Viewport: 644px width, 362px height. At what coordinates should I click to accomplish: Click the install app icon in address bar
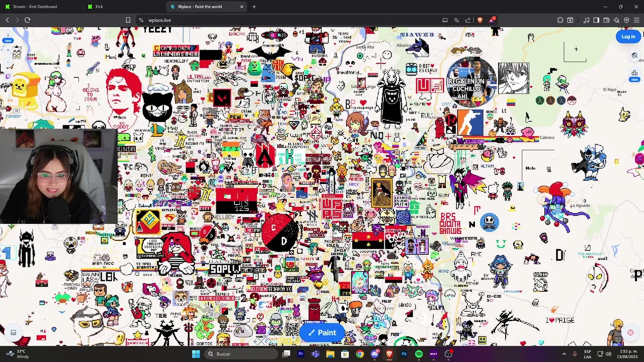(x=445, y=20)
